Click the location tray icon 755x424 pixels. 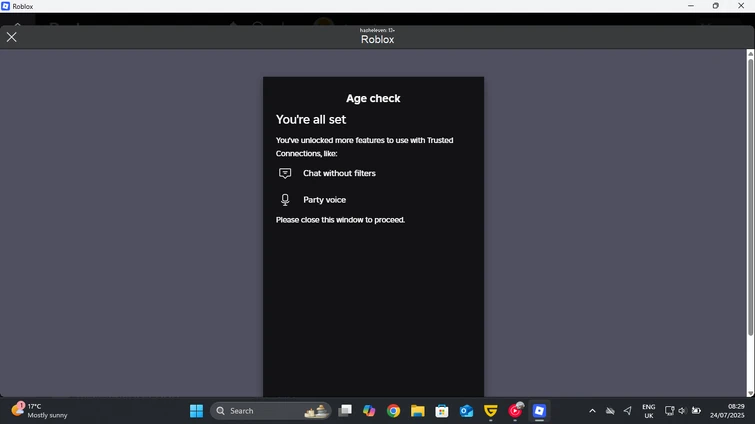click(x=627, y=411)
